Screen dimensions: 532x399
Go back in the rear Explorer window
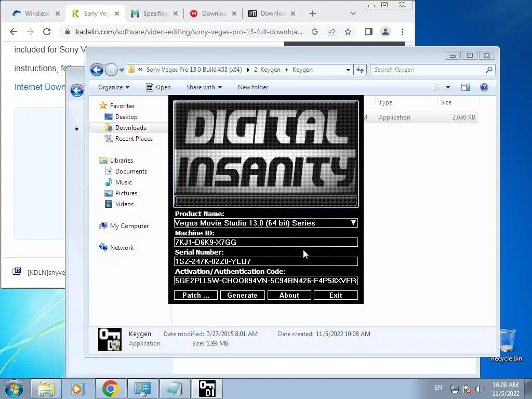coord(77,90)
